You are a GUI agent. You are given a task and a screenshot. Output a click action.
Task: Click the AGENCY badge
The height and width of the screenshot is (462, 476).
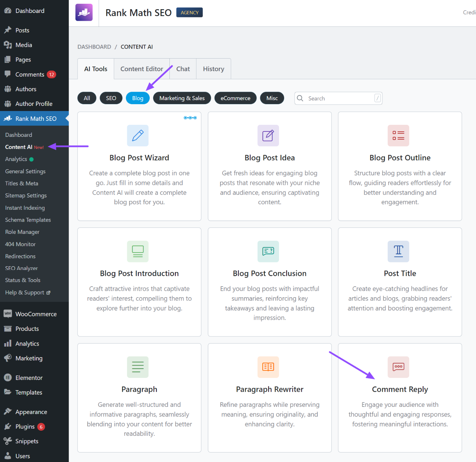[190, 13]
